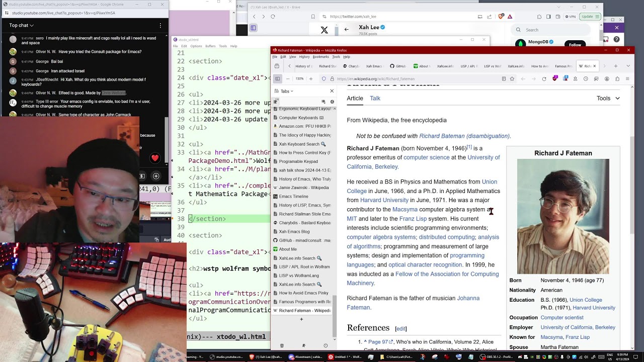This screenshot has height=362, width=644.
Task: Open the Franz Lisp link in article
Action: tap(413, 219)
